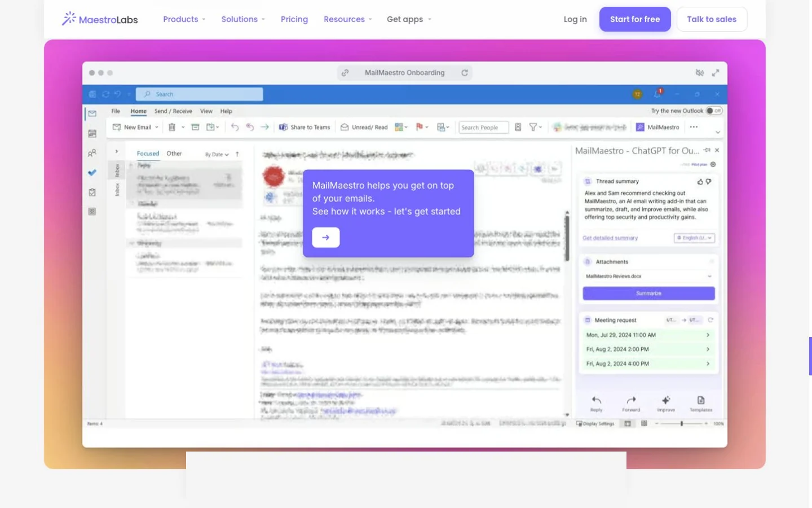Click the MaestroLabs logo

tap(100, 19)
